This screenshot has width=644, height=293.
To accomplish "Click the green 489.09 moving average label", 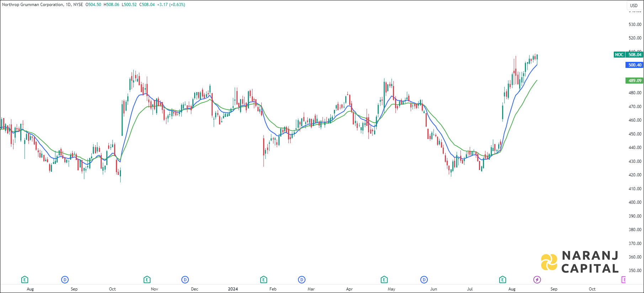I will 635,81.
